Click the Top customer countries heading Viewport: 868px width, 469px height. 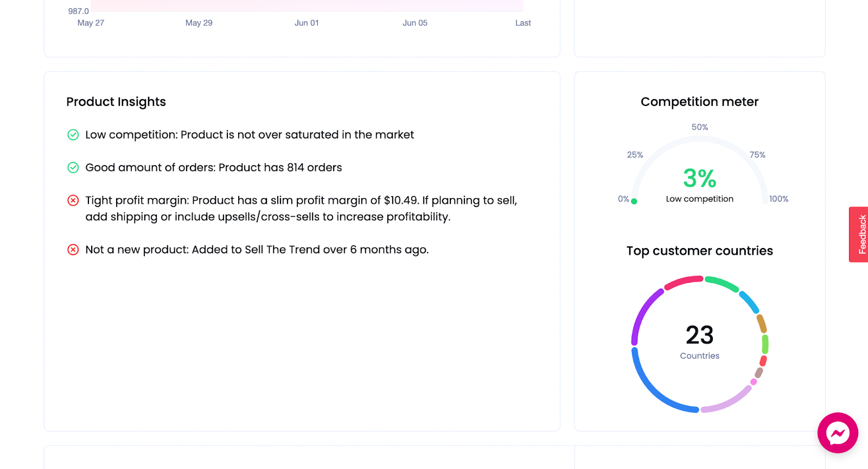(x=700, y=251)
